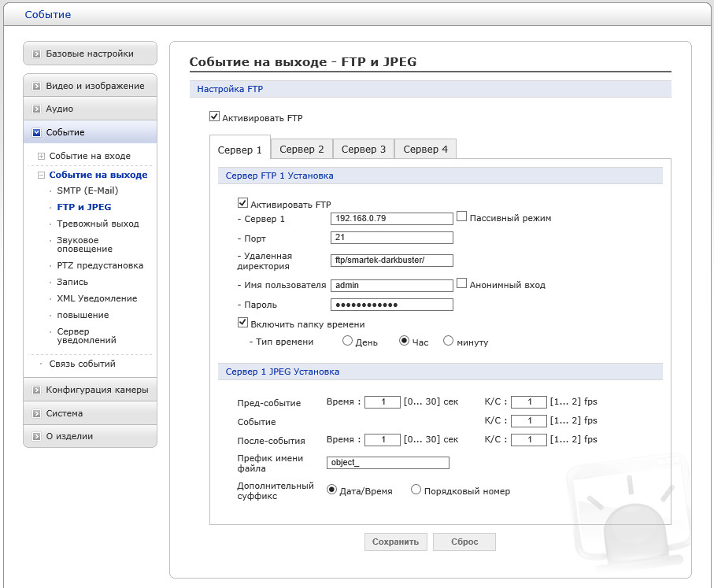Click arrow icon beside Конфигурация камеры
714x588 pixels.
tap(37, 390)
